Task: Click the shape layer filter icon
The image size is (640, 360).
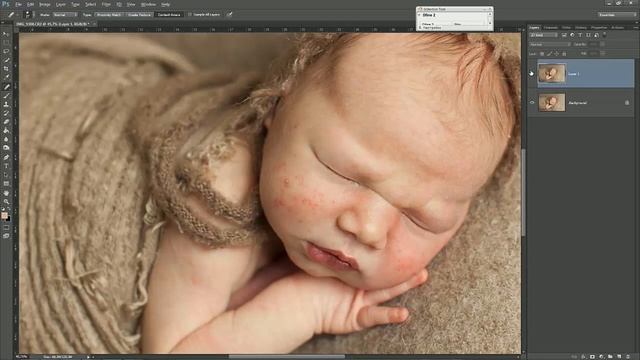Action: coord(588,35)
